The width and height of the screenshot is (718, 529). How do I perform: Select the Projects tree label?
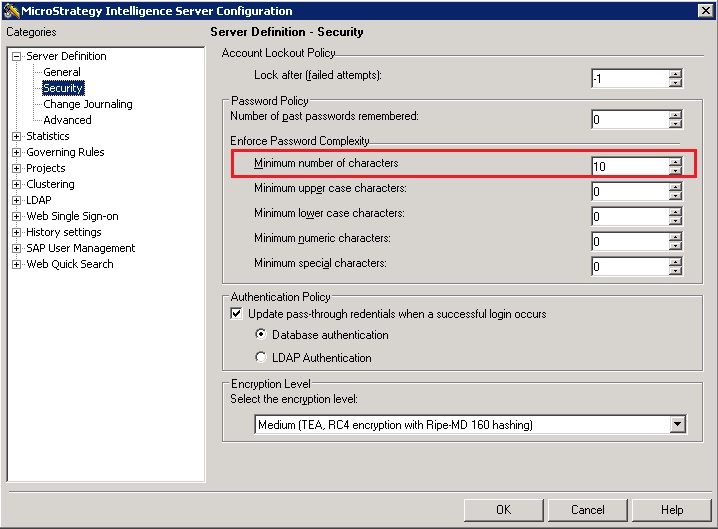(x=46, y=168)
